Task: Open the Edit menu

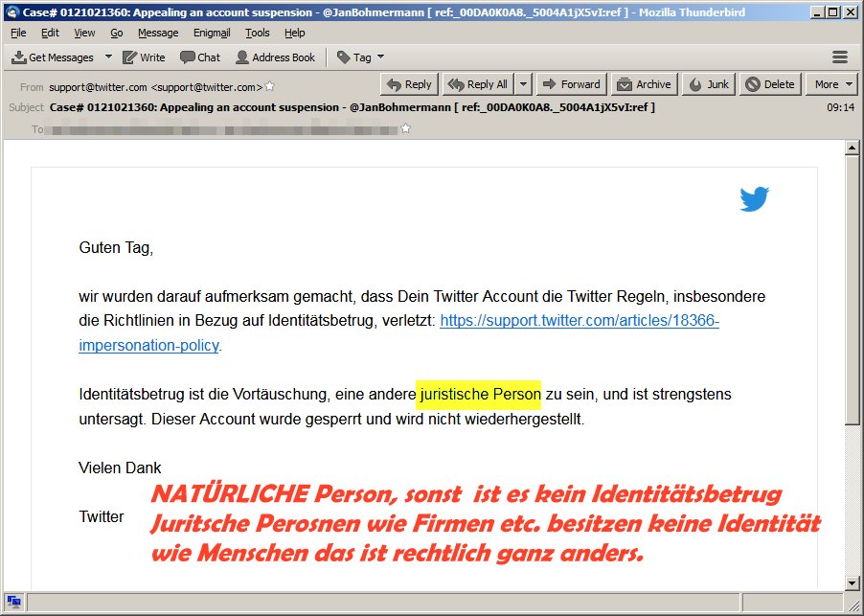Action: (50, 34)
